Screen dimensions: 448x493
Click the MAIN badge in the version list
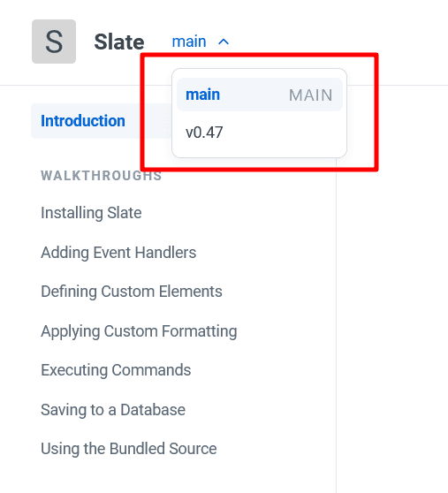311,95
